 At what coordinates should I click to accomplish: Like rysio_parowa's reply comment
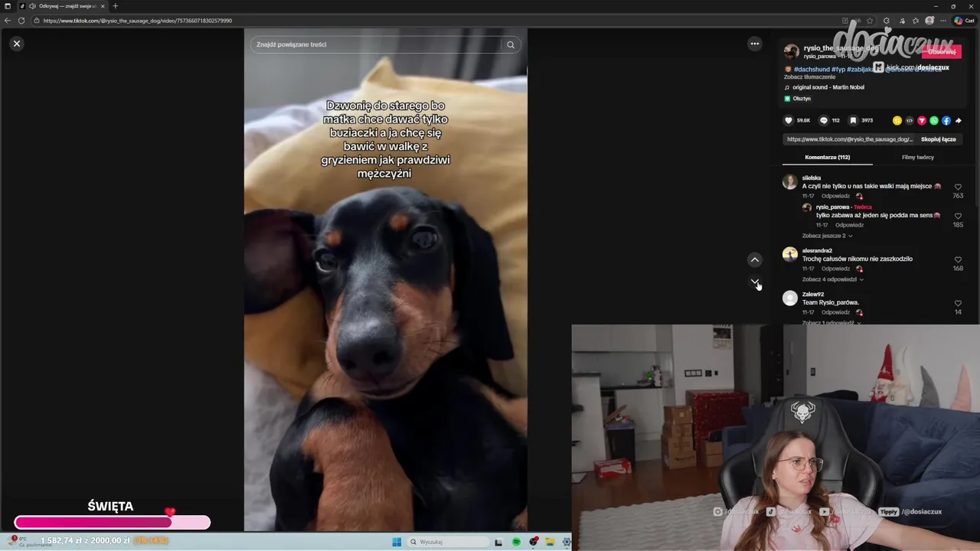click(x=958, y=216)
